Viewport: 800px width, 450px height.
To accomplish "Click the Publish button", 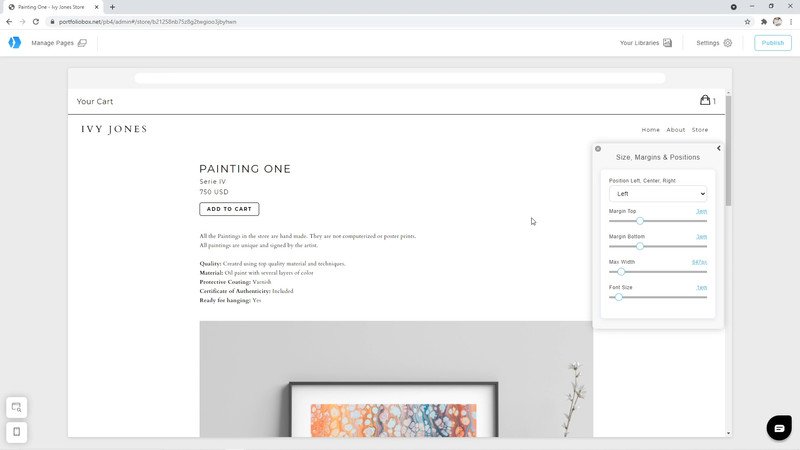I will click(772, 43).
